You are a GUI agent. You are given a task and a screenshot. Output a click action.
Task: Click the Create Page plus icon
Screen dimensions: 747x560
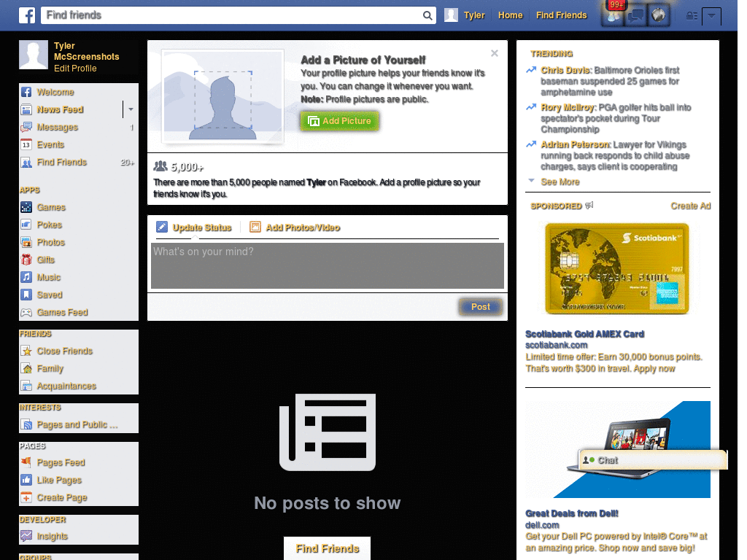tap(26, 497)
